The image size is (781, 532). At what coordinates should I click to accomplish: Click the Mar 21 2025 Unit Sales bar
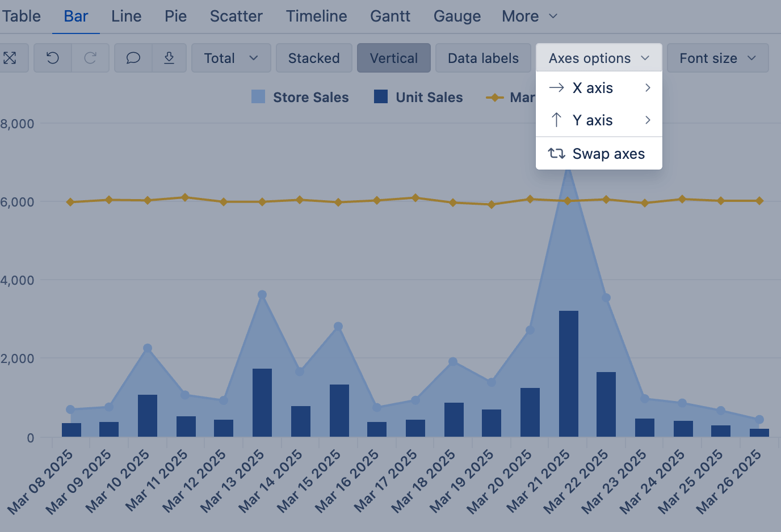click(x=568, y=373)
